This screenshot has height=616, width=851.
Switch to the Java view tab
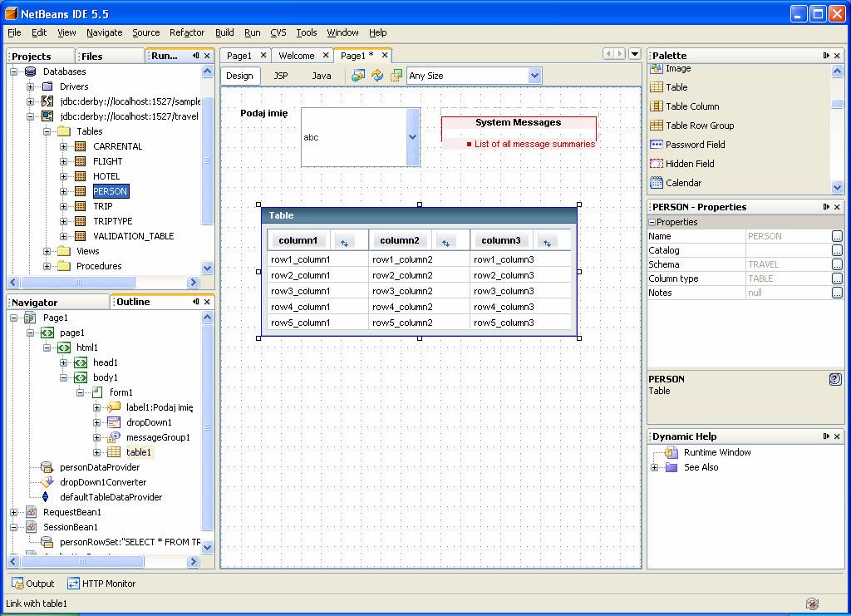point(322,76)
